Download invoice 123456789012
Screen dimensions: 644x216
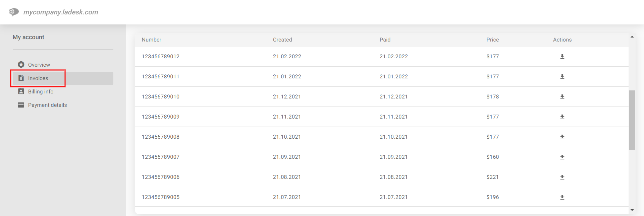(562, 57)
